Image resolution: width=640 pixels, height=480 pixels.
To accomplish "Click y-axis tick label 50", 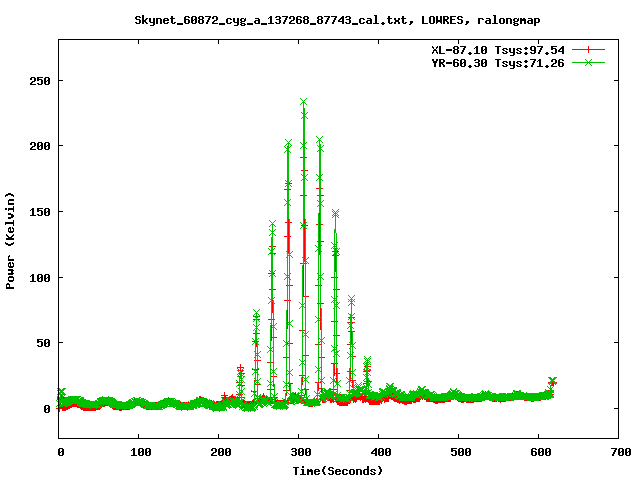I will [x=43, y=343].
